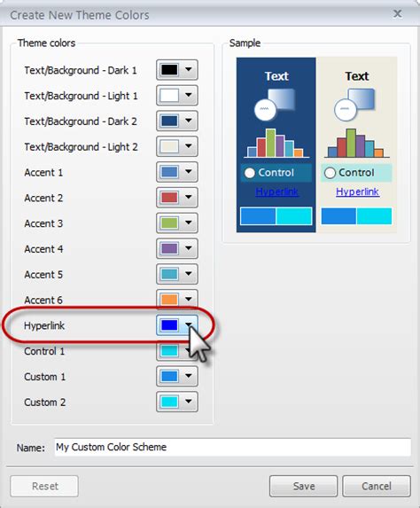Viewport: 420px width, 508px height.
Task: Open the Custom 1 color dropdown arrow
Action: click(189, 376)
